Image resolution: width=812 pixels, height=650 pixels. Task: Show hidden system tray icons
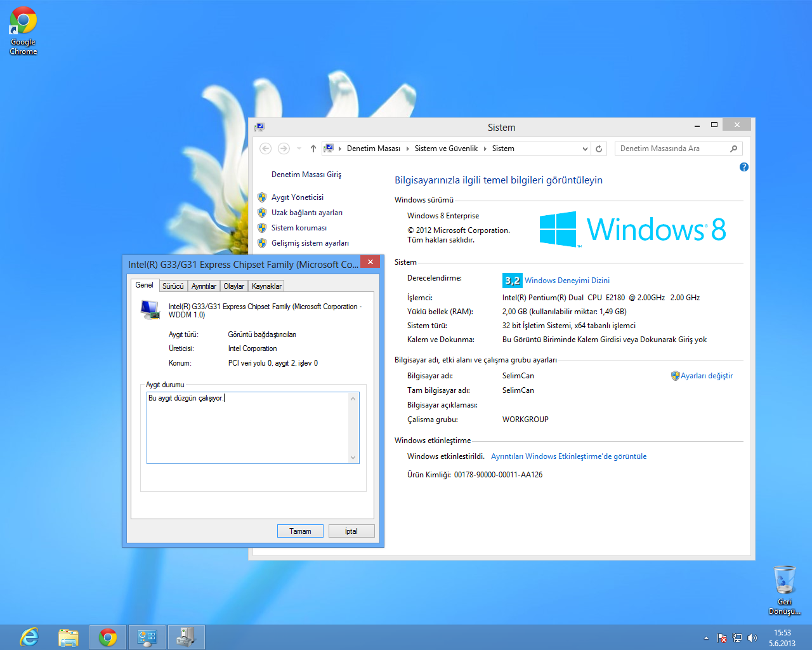click(706, 638)
